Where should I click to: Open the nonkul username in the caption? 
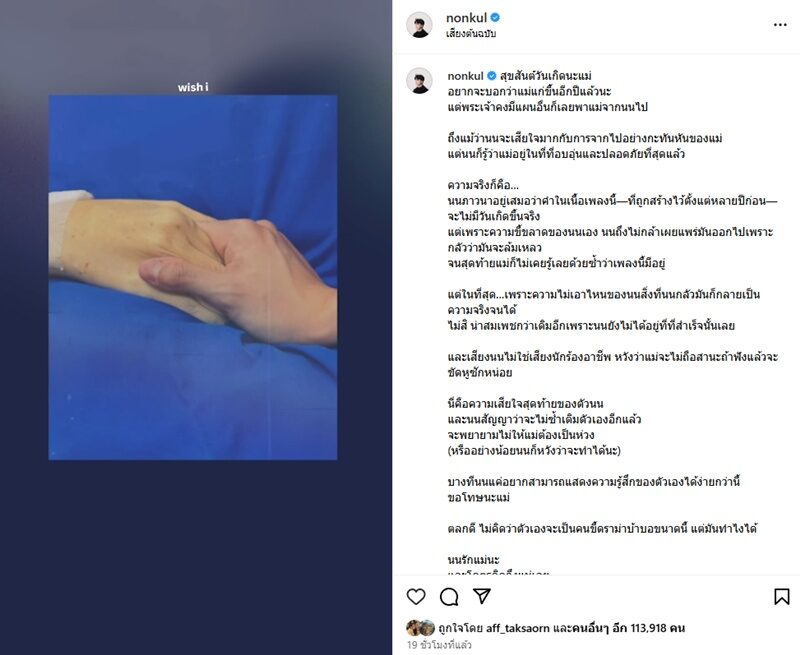[x=465, y=76]
